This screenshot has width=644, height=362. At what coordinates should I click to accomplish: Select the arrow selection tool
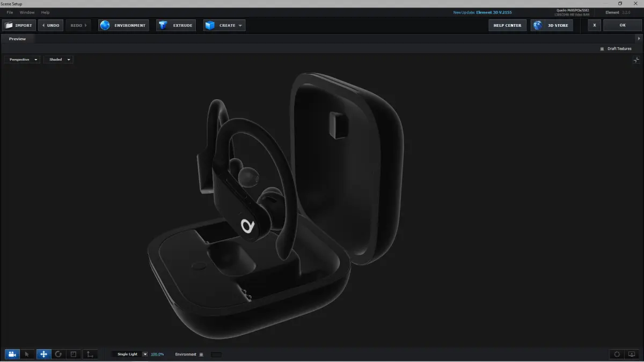click(28, 354)
